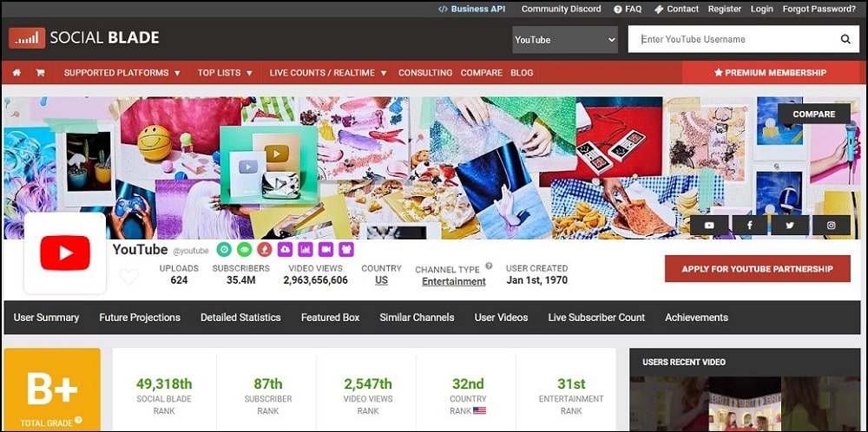Click the YouTube channel avatar
Screen dimensions: 868x432
(x=65, y=252)
